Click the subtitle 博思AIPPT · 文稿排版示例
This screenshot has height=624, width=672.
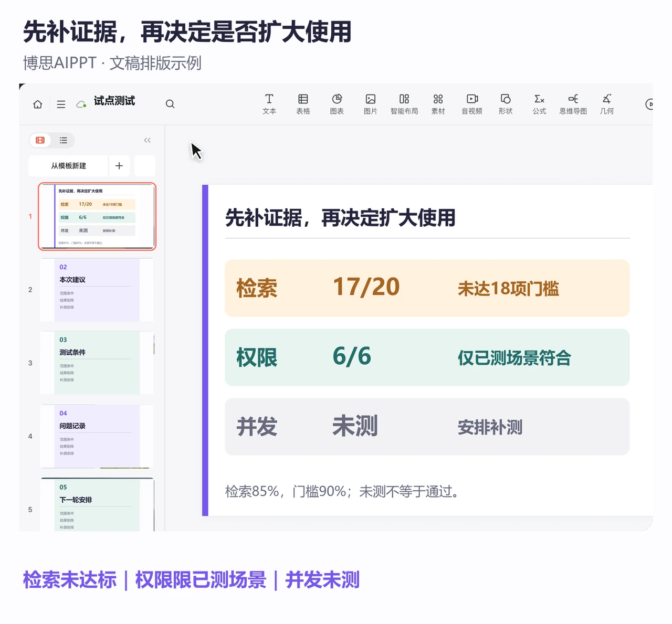pos(112,63)
